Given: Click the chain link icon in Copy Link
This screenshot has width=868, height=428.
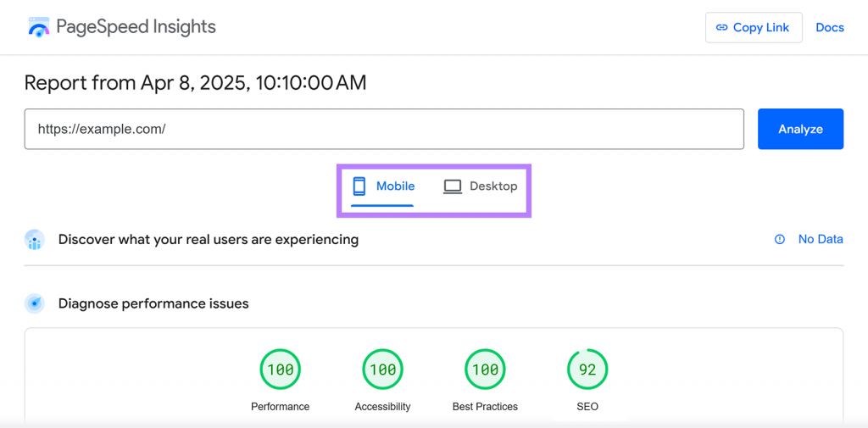Looking at the screenshot, I should 721,28.
